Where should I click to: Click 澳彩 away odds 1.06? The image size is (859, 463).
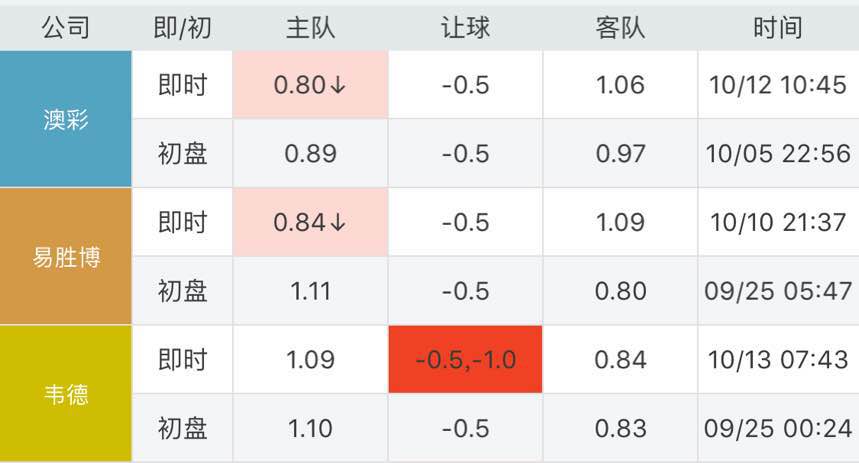pyautogui.click(x=620, y=85)
